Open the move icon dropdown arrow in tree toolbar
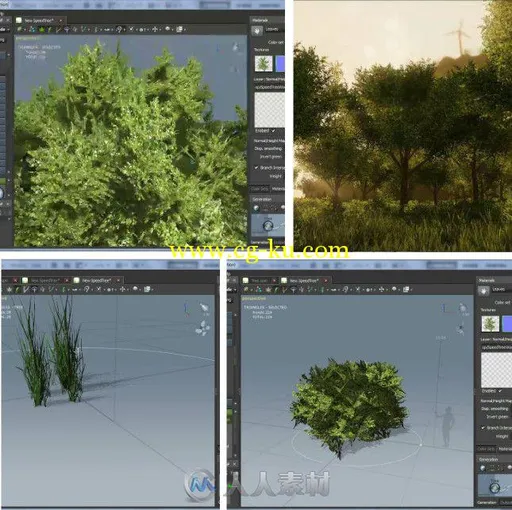This screenshot has width=512, height=510. 160,30
